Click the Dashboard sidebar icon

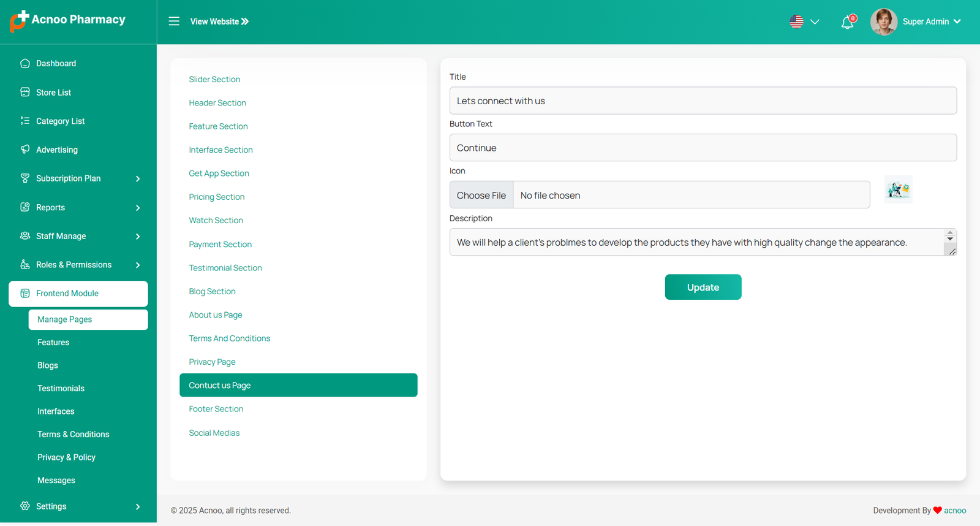(x=25, y=63)
